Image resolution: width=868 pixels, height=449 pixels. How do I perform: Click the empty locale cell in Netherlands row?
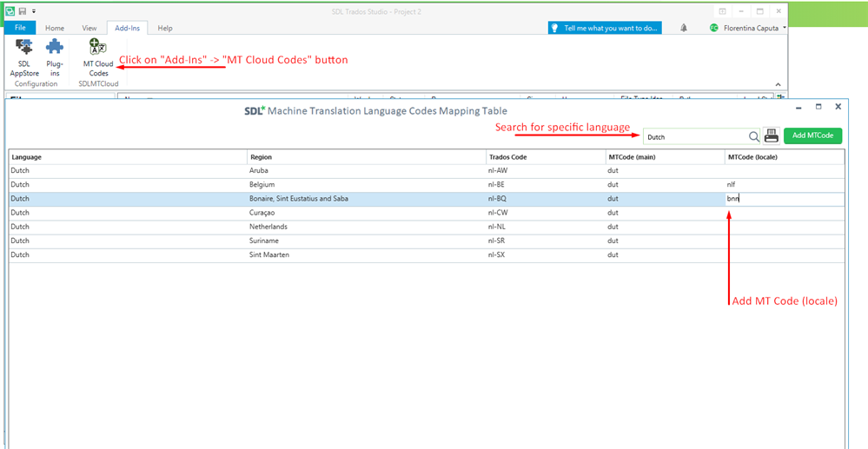point(785,227)
